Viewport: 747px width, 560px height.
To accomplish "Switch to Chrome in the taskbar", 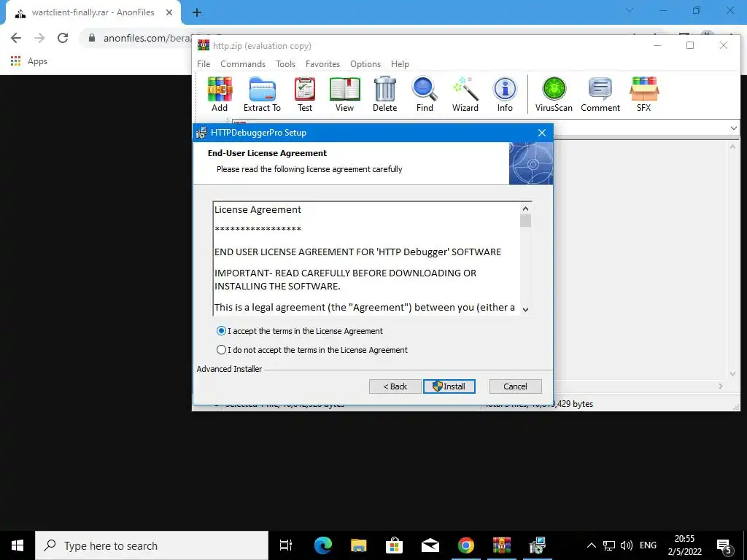I will (466, 545).
